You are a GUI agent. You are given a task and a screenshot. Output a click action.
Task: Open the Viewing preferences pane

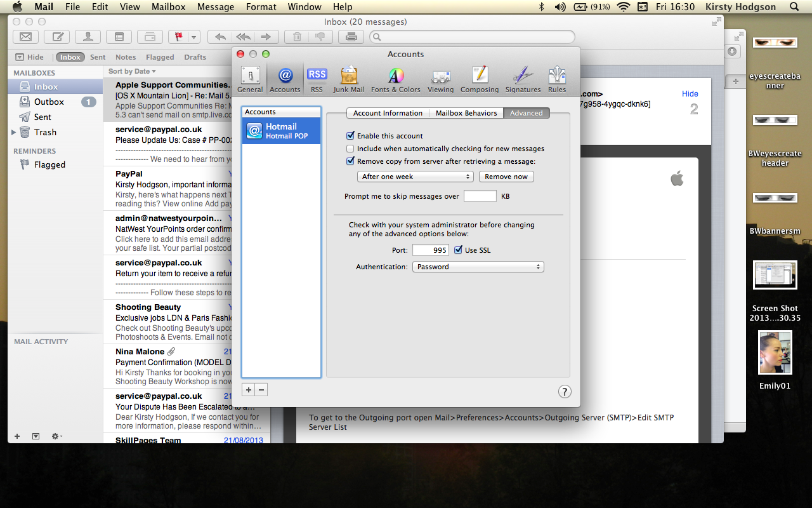[x=440, y=79]
